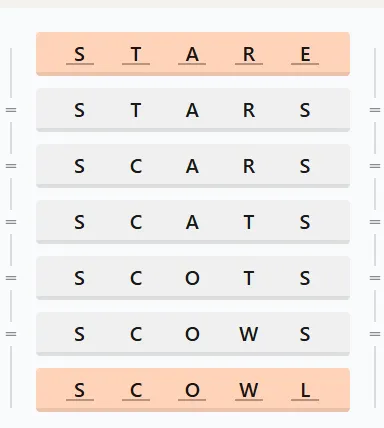Click the right drag handle beside STARS
Screen dimensions: 384x428
click(375, 110)
